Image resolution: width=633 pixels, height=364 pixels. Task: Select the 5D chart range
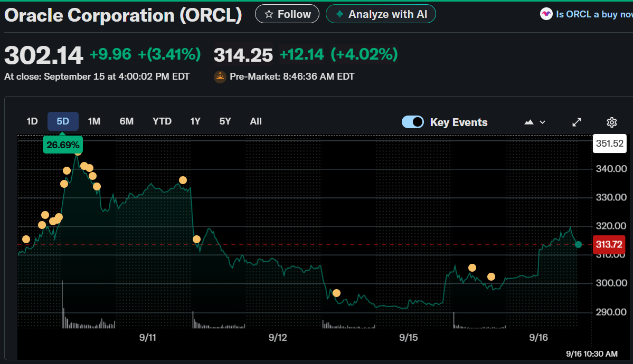pyautogui.click(x=63, y=121)
